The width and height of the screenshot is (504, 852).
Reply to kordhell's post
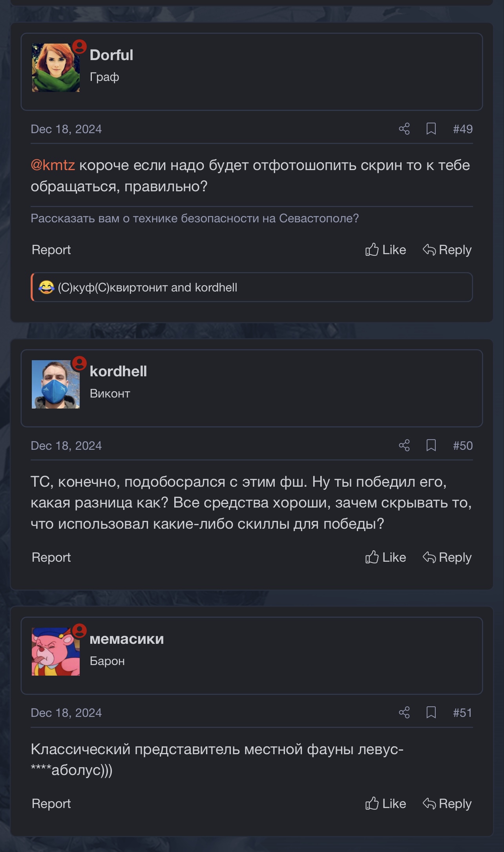(x=447, y=557)
